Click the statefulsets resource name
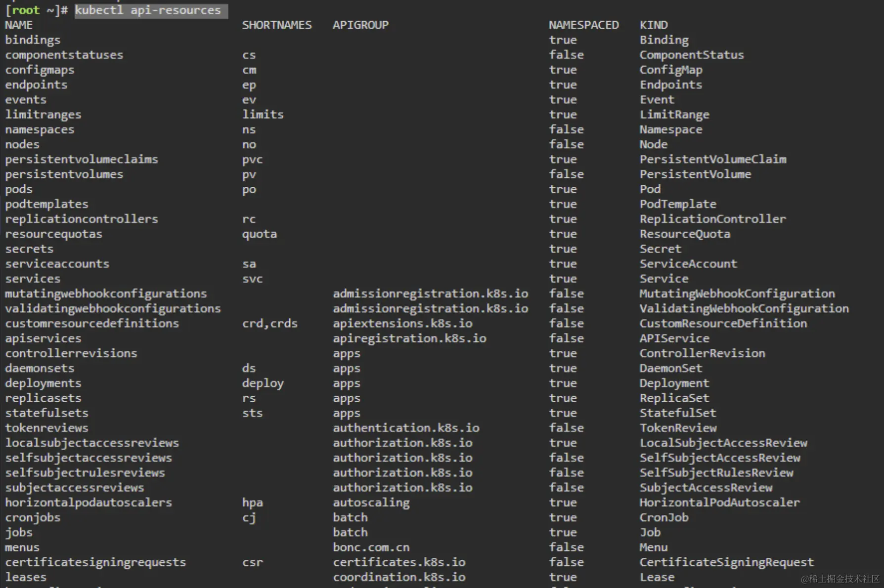 tap(46, 413)
